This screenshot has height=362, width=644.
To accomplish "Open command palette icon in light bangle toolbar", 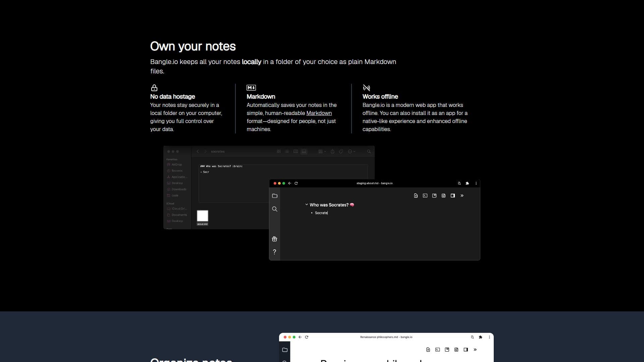I will [x=438, y=350].
